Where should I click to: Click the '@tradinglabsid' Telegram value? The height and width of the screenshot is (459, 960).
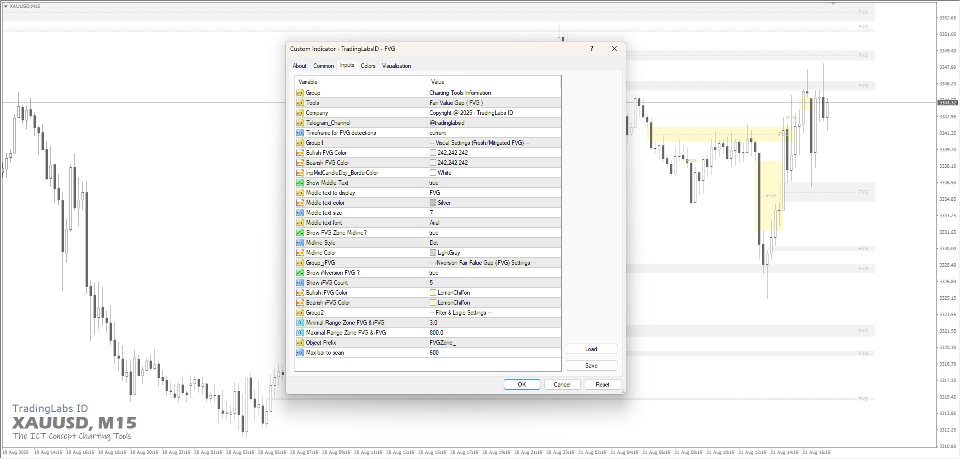(446, 123)
